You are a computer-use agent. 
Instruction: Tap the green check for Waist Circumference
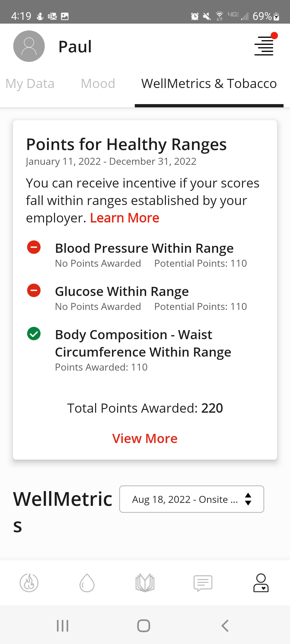[34, 334]
